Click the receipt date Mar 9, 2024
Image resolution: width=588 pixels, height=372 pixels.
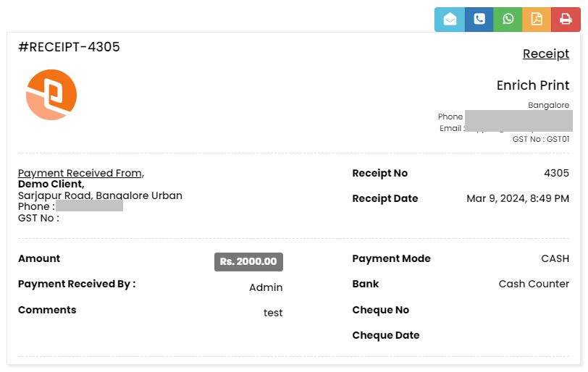click(x=518, y=198)
